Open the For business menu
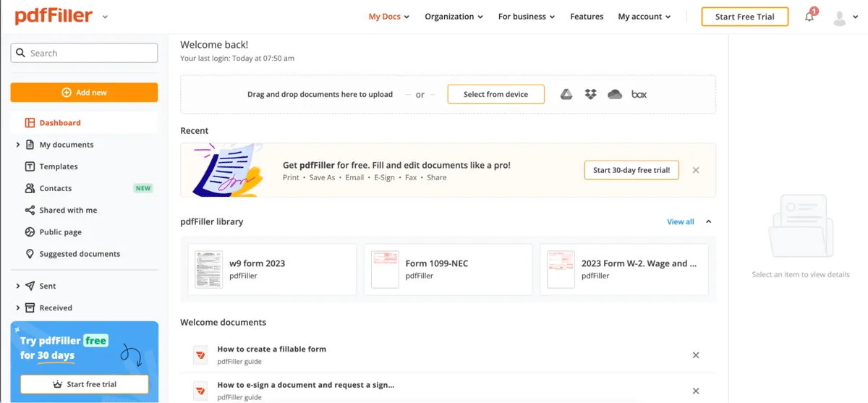This screenshot has width=868, height=403. tap(527, 17)
